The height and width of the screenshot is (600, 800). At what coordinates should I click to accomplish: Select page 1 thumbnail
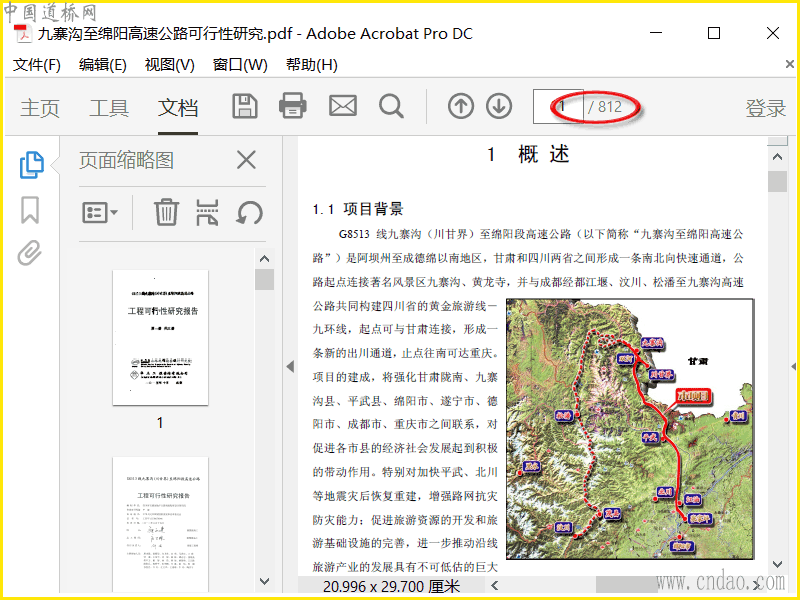(160, 338)
